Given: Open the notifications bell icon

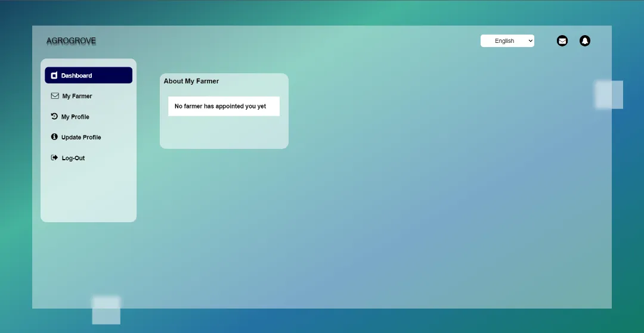Looking at the screenshot, I should point(585,41).
